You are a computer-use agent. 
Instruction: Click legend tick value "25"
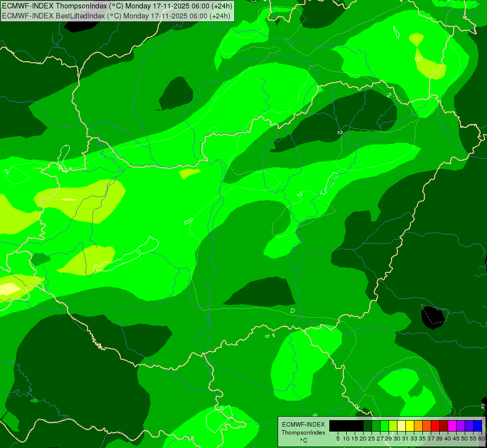click(x=372, y=439)
